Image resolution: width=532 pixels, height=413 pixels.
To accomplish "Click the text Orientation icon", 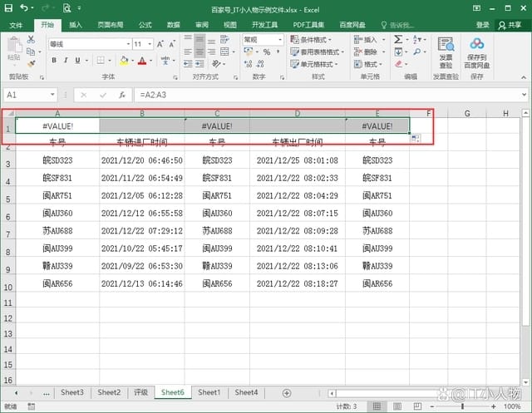I will (216, 64).
